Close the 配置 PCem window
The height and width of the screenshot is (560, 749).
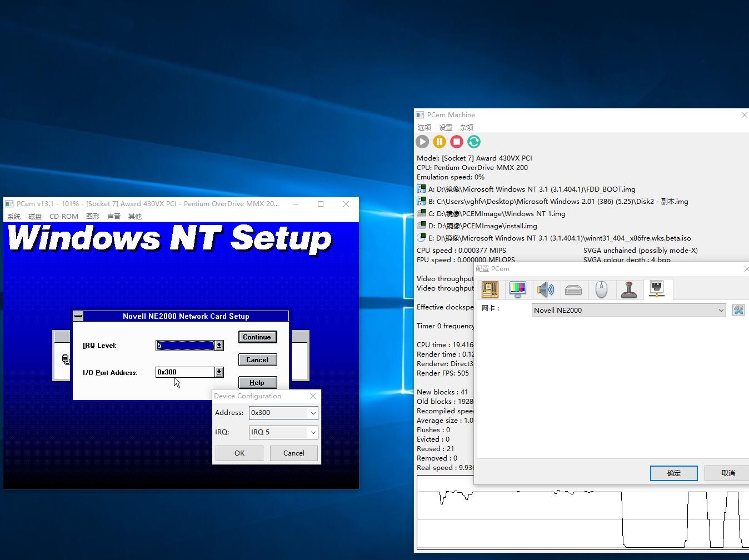tap(746, 269)
